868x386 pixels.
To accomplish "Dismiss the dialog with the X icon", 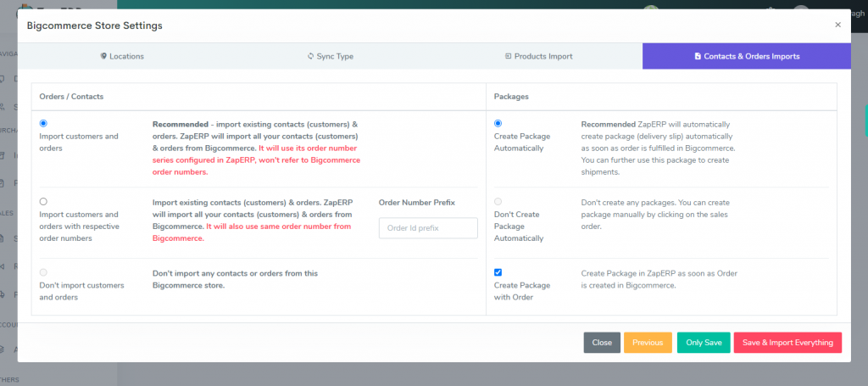I will point(837,25).
